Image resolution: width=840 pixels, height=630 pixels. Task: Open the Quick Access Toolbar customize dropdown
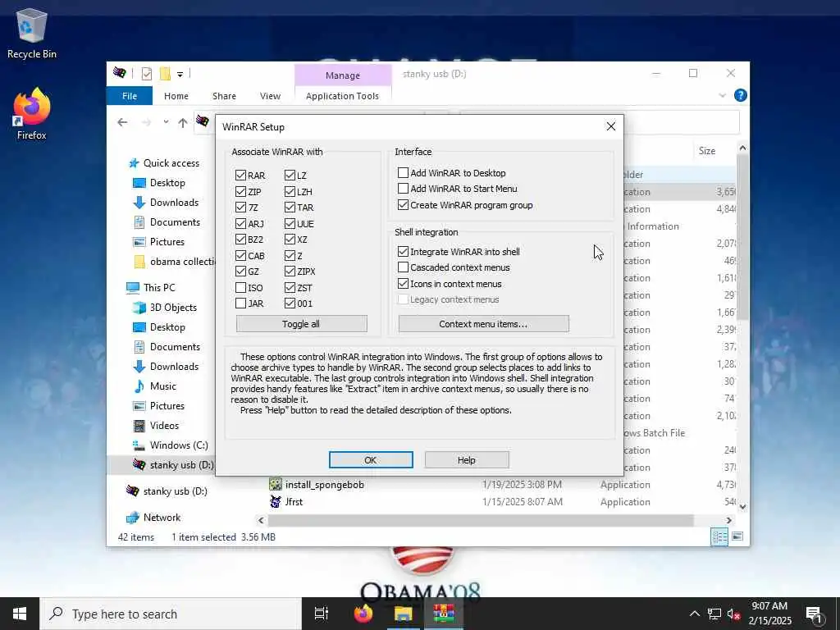(180, 75)
